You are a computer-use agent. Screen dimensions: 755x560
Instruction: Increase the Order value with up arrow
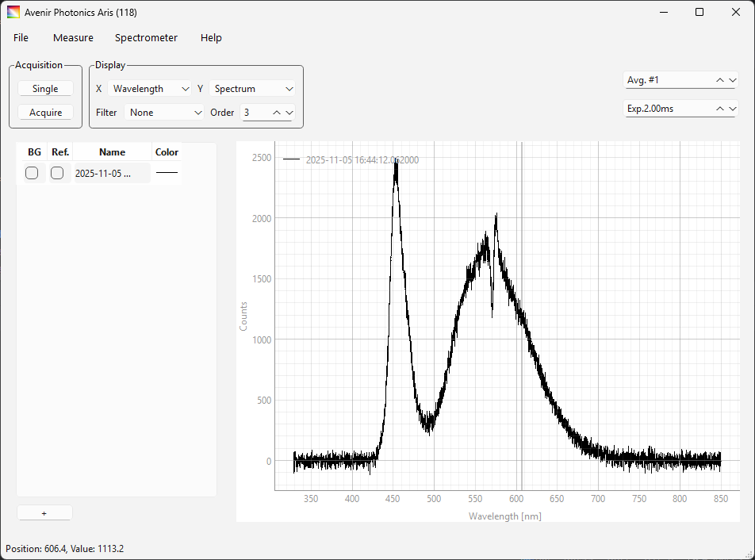(277, 113)
